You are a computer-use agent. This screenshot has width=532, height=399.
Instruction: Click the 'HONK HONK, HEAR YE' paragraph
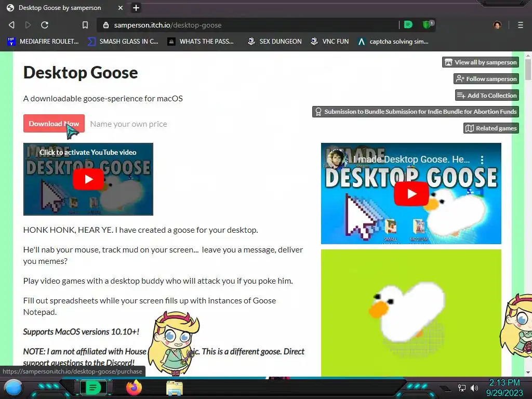pyautogui.click(x=140, y=230)
